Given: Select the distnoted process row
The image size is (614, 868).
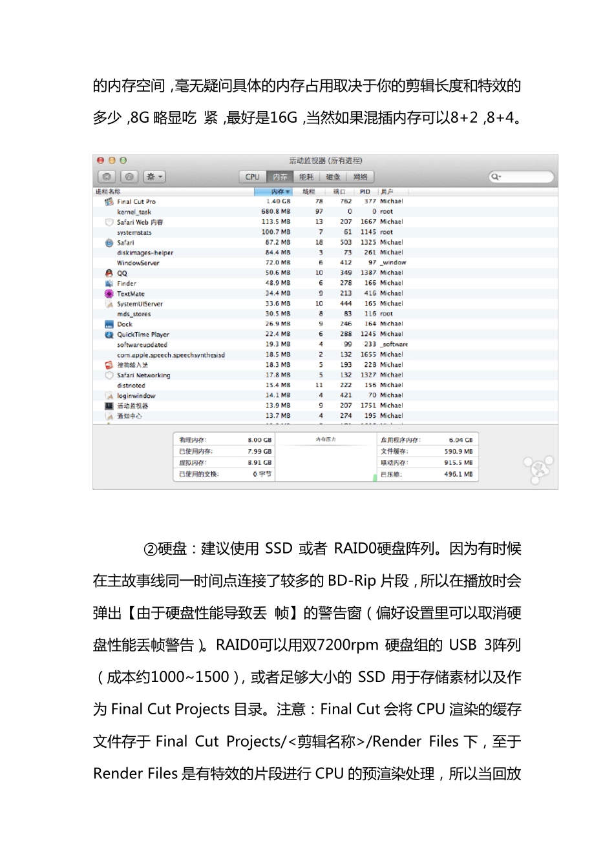Looking at the screenshot, I should tap(325, 386).
